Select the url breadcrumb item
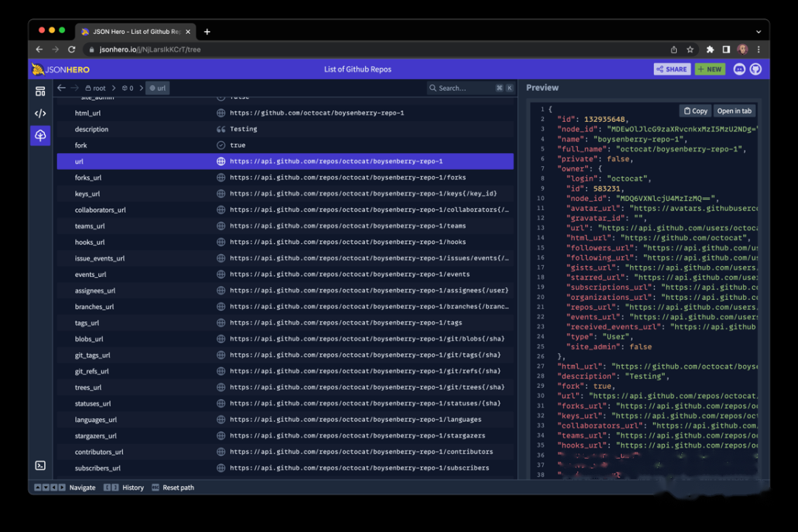The width and height of the screenshot is (798, 532). click(x=158, y=88)
